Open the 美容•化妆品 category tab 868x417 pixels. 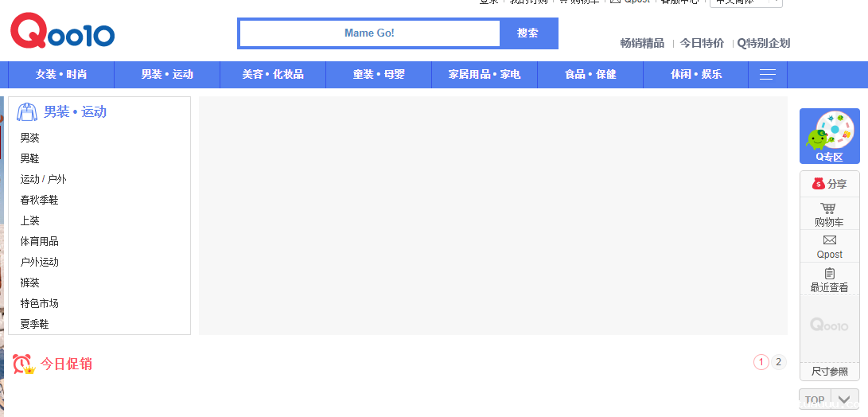tap(273, 75)
